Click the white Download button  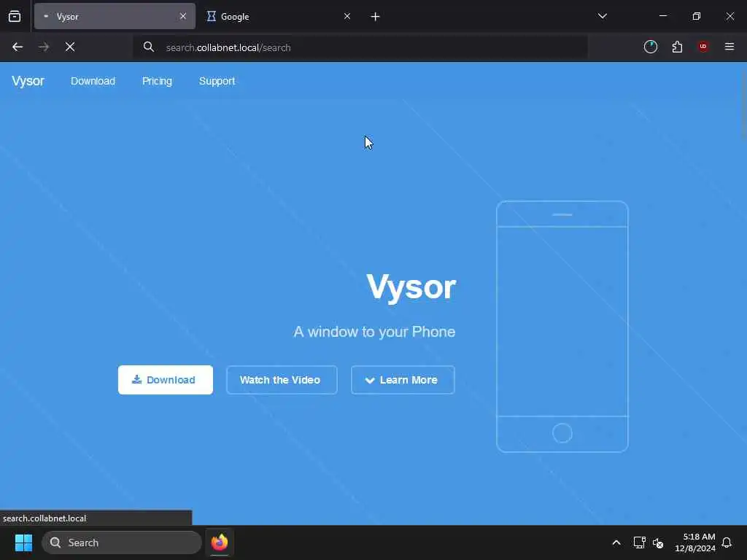tap(166, 379)
